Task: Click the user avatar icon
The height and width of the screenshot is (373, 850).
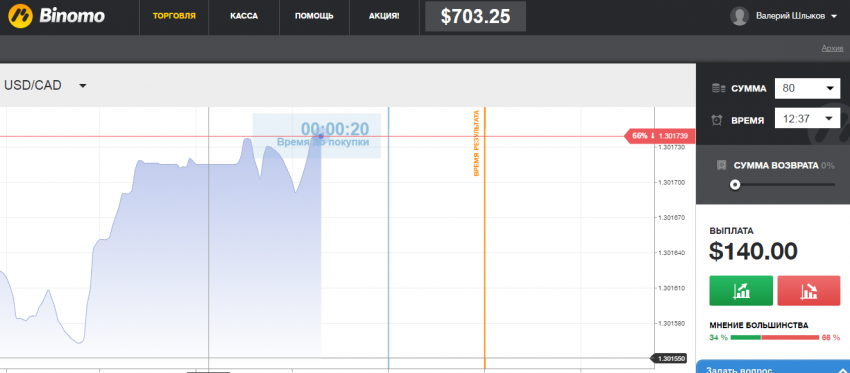Action: tap(739, 16)
